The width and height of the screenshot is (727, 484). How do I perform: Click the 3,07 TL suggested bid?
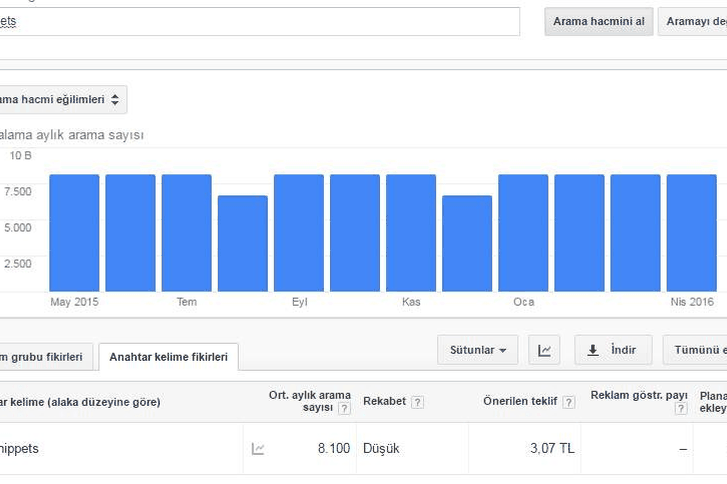(552, 448)
